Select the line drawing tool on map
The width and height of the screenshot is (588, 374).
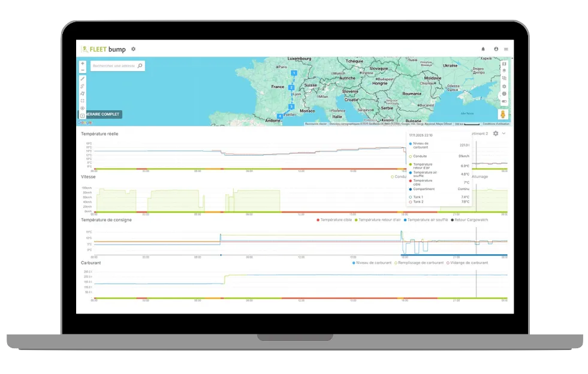[83, 79]
